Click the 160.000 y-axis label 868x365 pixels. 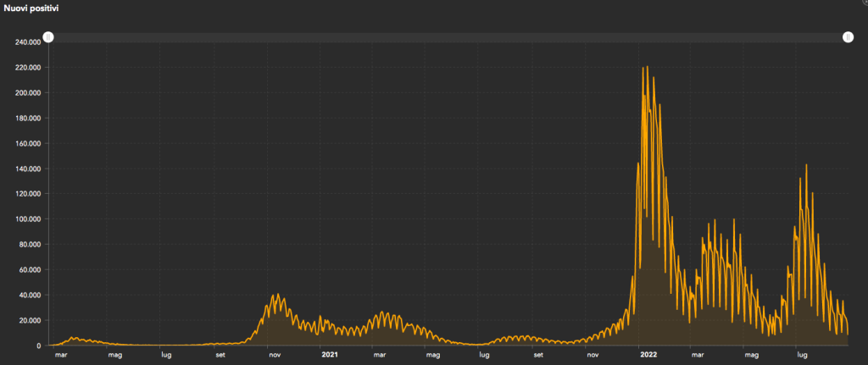(x=28, y=143)
